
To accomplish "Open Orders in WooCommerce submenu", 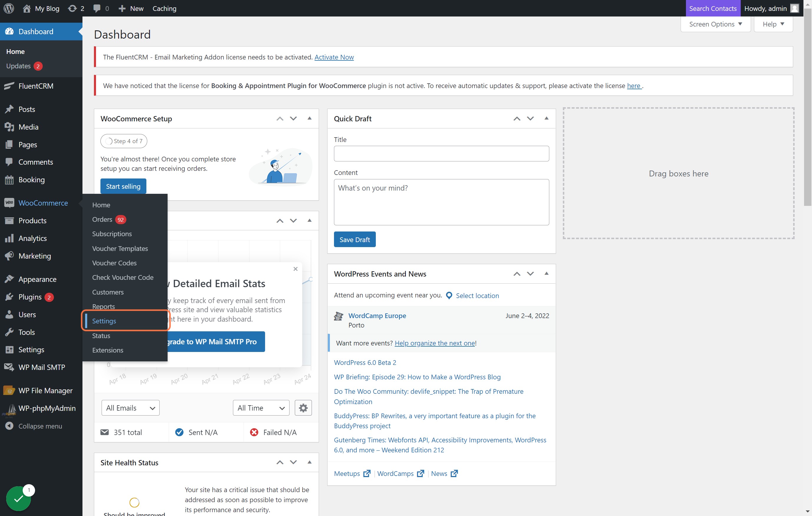I will tap(109, 219).
